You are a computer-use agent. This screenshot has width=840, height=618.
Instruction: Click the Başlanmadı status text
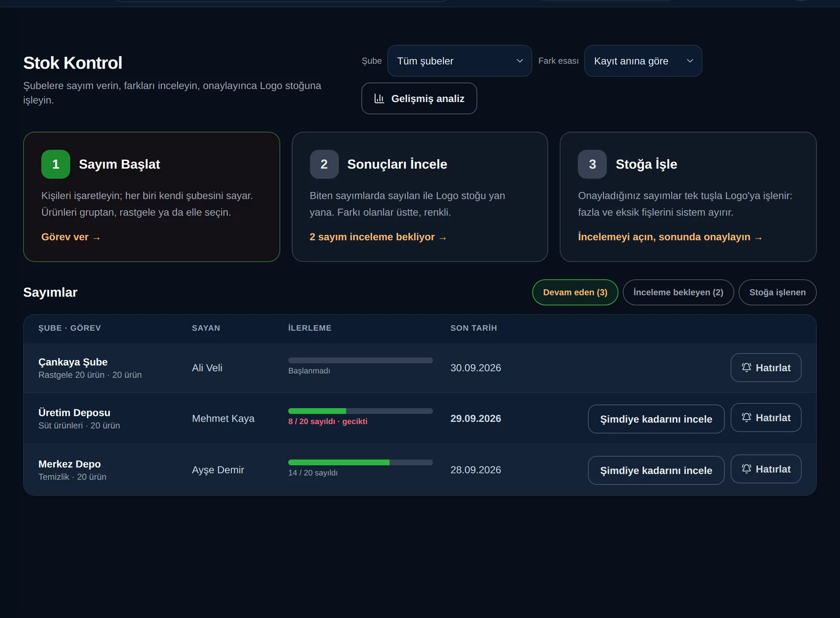(309, 371)
